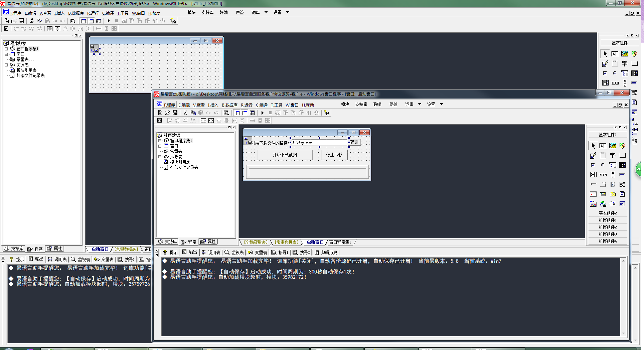Click the Open folder icon in the 客户.e toolbar
The image size is (644, 350).
click(167, 113)
